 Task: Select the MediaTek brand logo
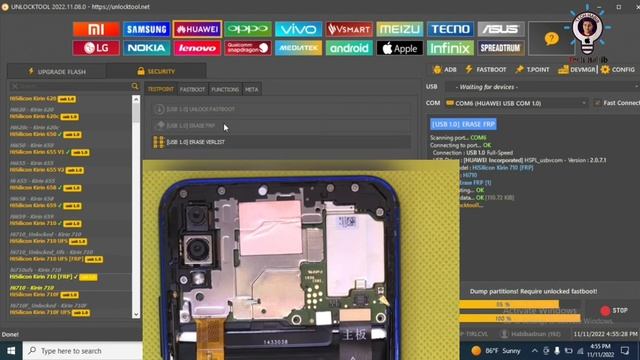298,48
